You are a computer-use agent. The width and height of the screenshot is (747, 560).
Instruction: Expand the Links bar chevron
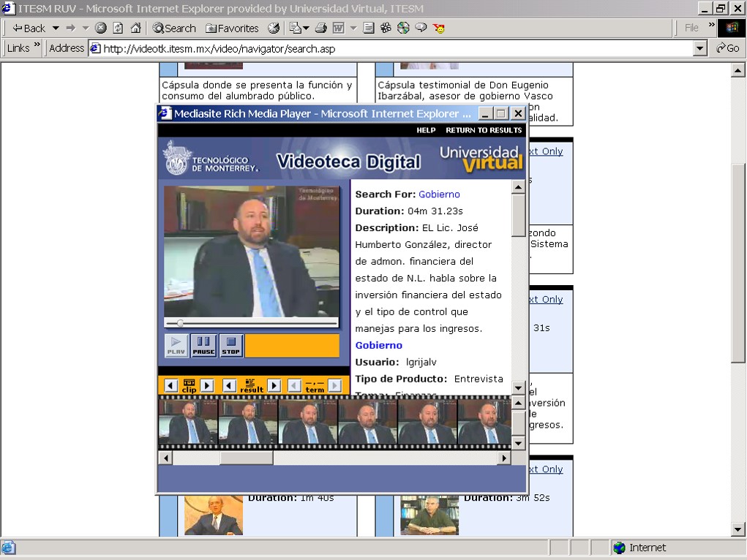pos(37,45)
